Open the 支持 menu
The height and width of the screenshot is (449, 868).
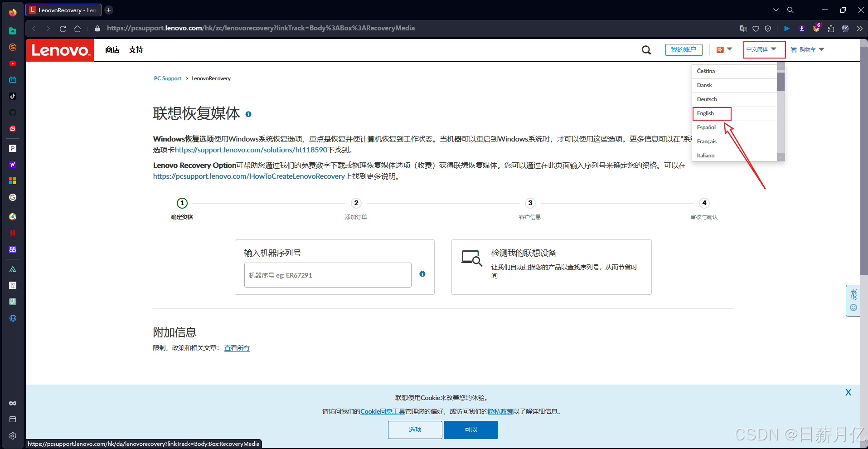tap(136, 50)
